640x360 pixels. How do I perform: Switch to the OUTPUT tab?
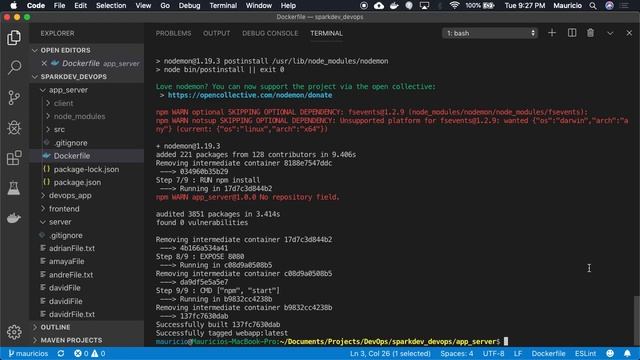tap(217, 33)
